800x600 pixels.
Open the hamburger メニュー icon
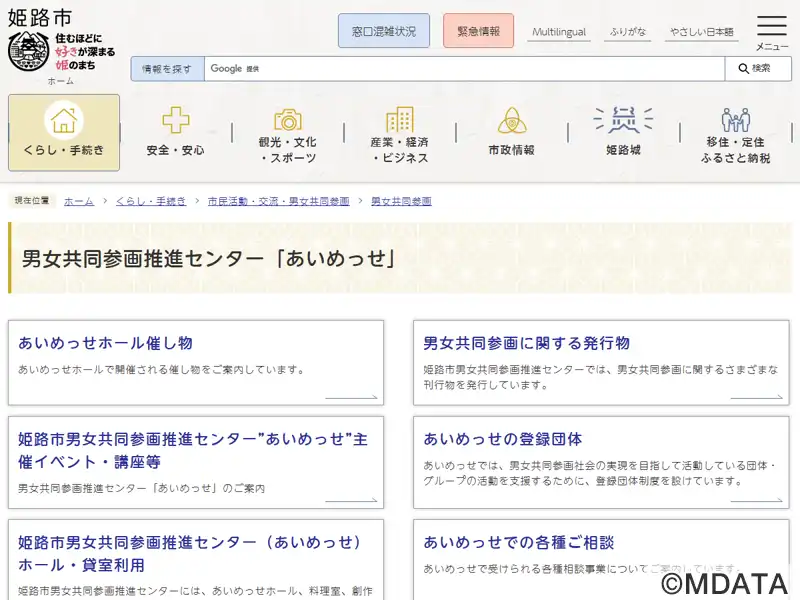click(x=771, y=27)
